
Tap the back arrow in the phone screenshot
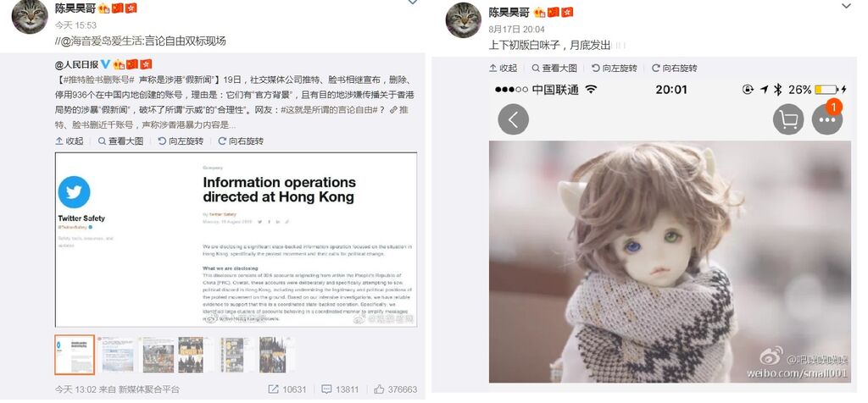click(x=513, y=119)
